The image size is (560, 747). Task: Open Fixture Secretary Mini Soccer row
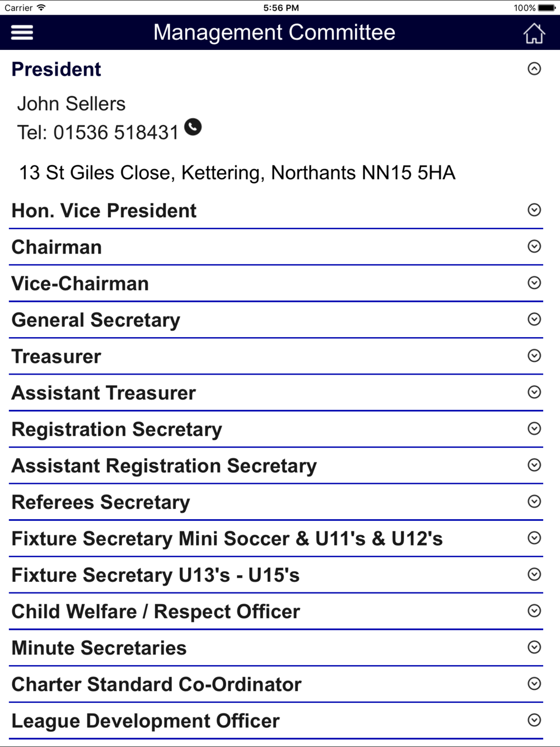(x=276, y=538)
